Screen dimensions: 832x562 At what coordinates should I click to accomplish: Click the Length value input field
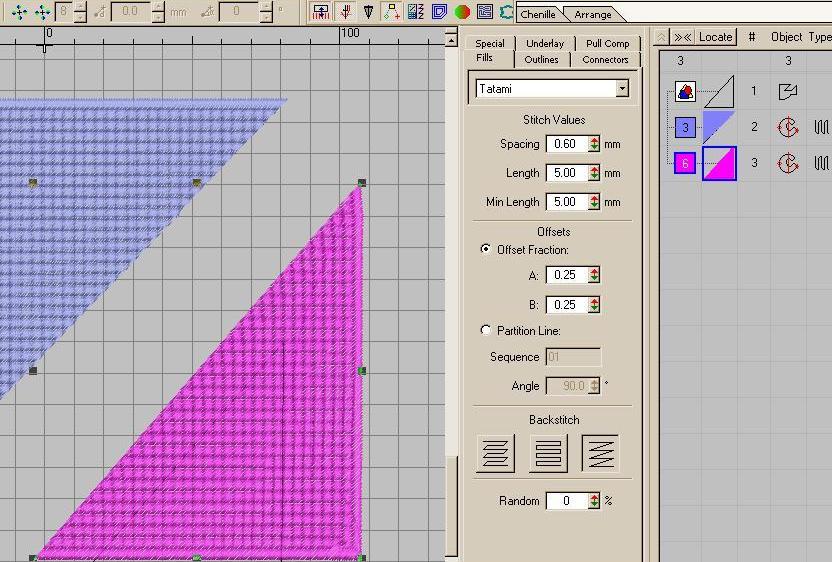point(566,173)
